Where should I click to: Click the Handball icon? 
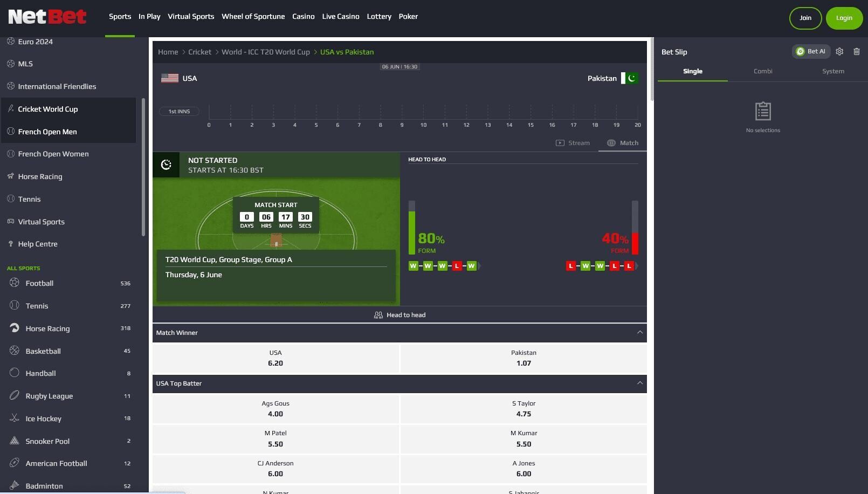[x=15, y=373]
